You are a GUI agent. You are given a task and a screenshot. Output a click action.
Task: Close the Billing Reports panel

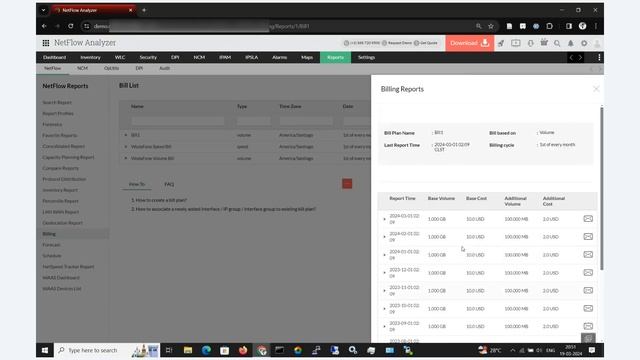pos(596,89)
